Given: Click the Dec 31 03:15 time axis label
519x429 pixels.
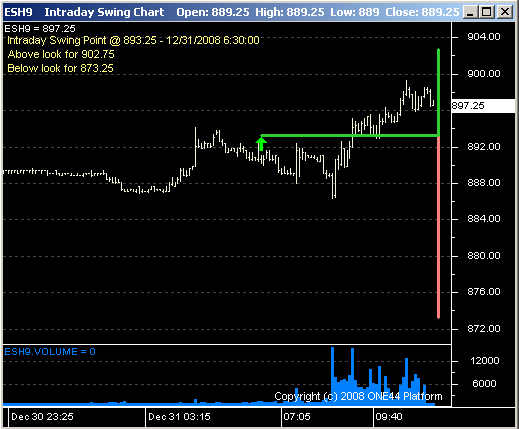Looking at the screenshot, I should coord(179,417).
